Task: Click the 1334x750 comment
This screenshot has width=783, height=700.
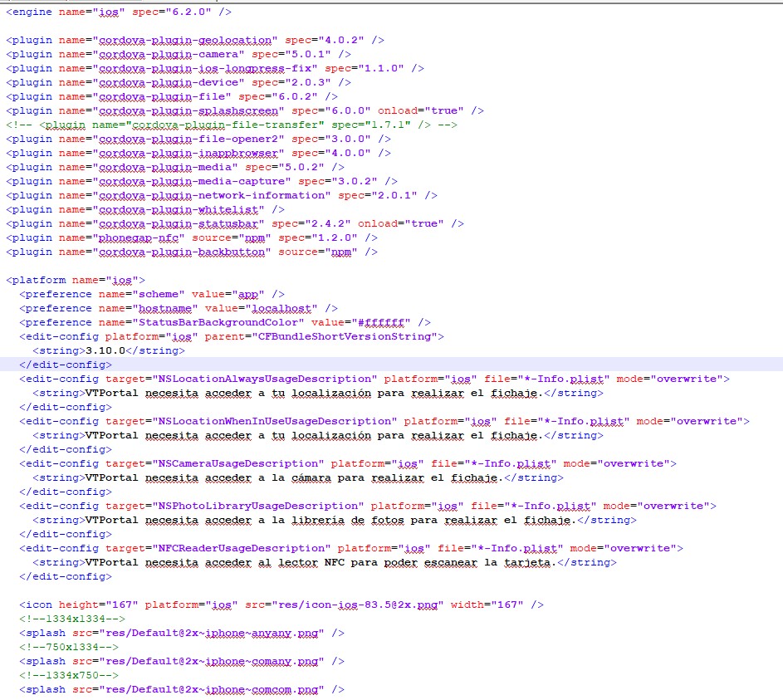Action: (69, 675)
